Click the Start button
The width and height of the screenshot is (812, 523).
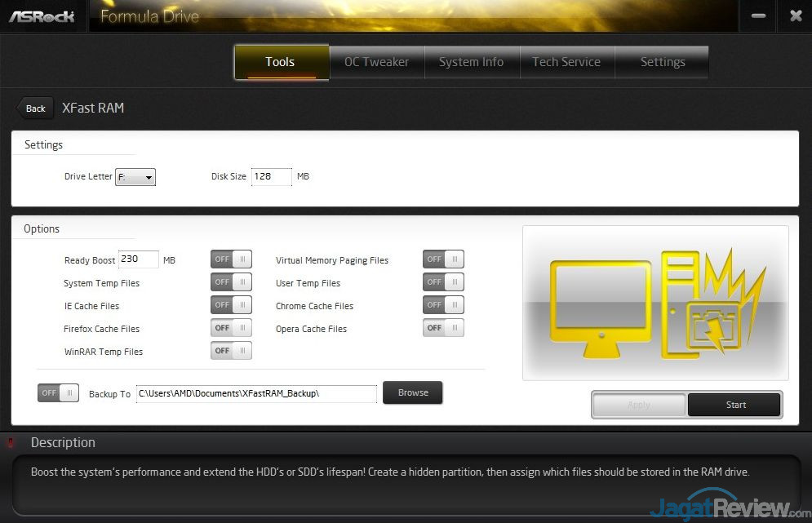[x=734, y=405]
